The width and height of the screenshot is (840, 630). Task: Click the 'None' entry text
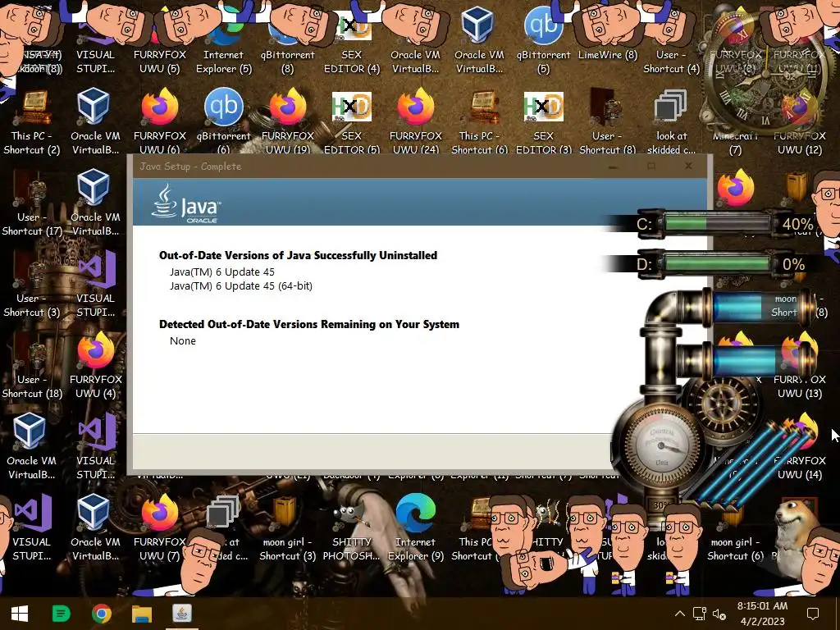click(183, 340)
